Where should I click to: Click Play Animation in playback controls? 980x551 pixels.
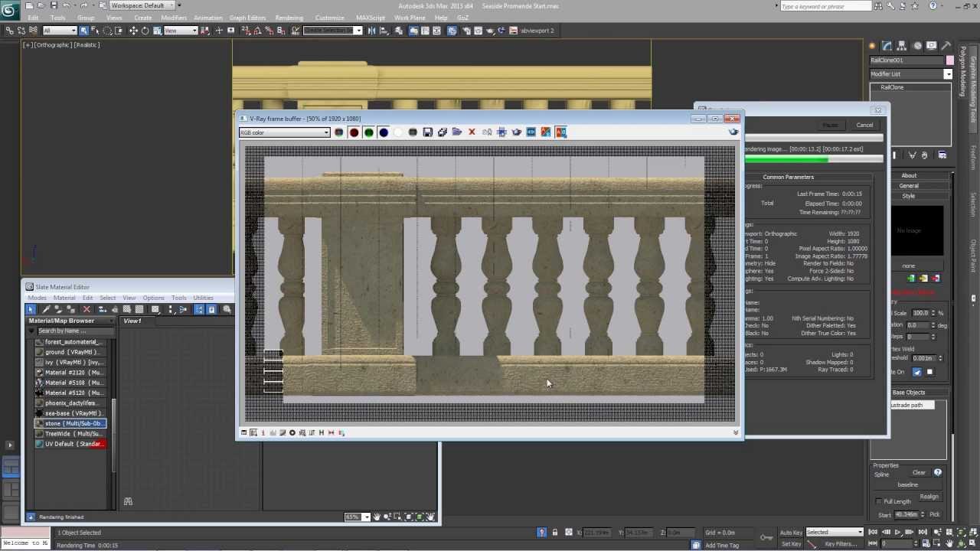896,532
